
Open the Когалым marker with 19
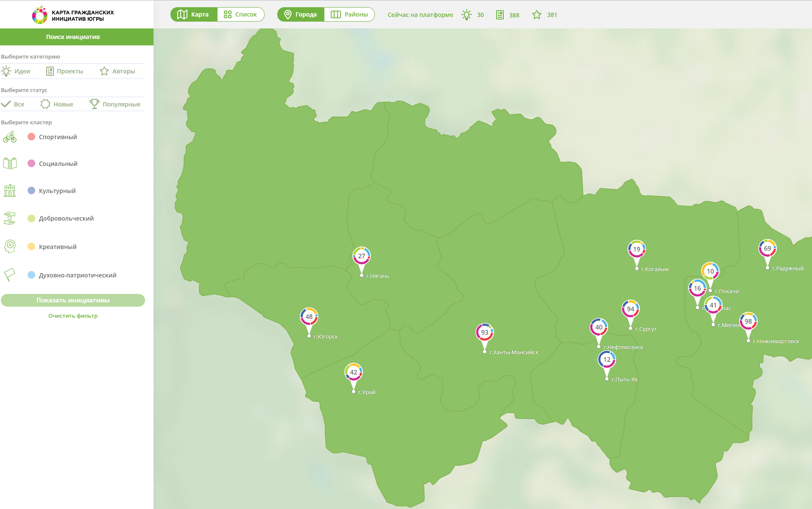637,249
